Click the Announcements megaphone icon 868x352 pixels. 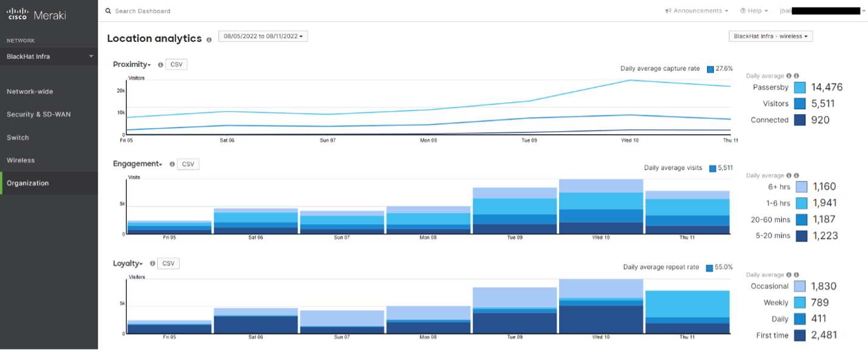click(668, 11)
